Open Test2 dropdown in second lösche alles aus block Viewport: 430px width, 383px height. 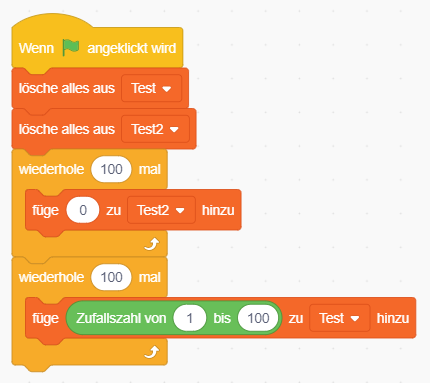155,129
